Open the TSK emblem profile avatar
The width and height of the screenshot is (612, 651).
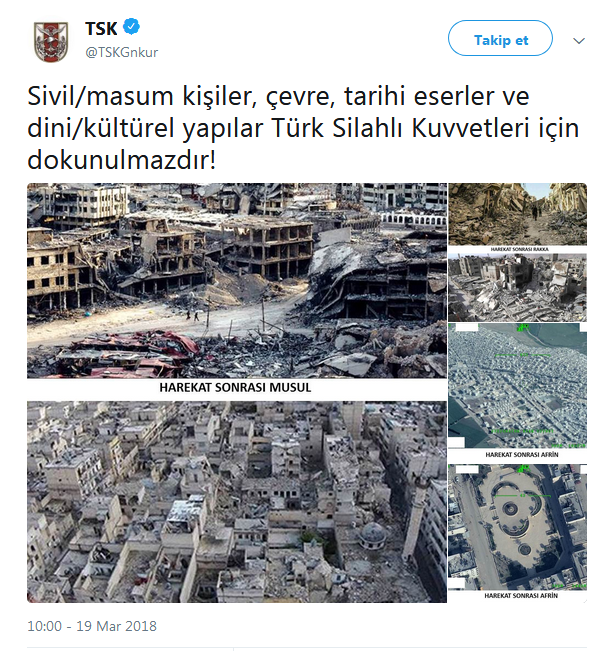tap(51, 41)
